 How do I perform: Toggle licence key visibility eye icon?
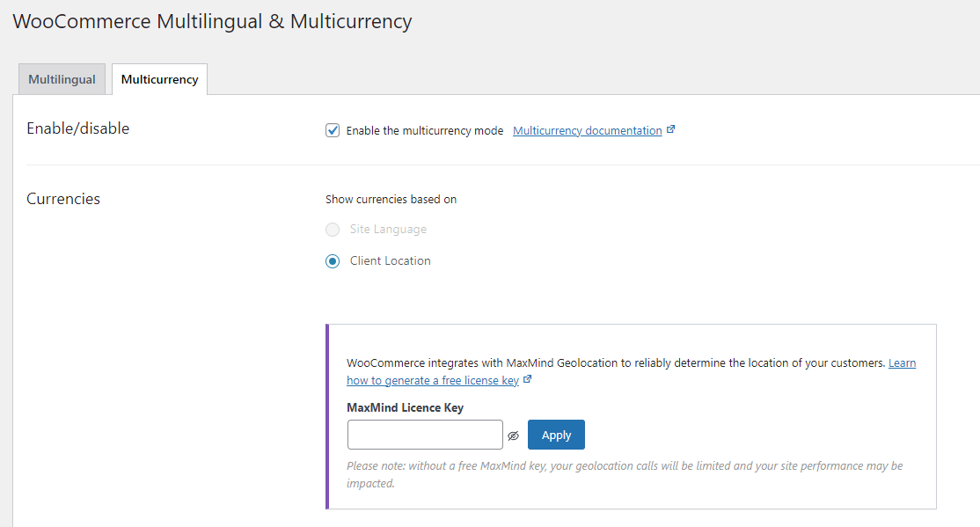[513, 436]
